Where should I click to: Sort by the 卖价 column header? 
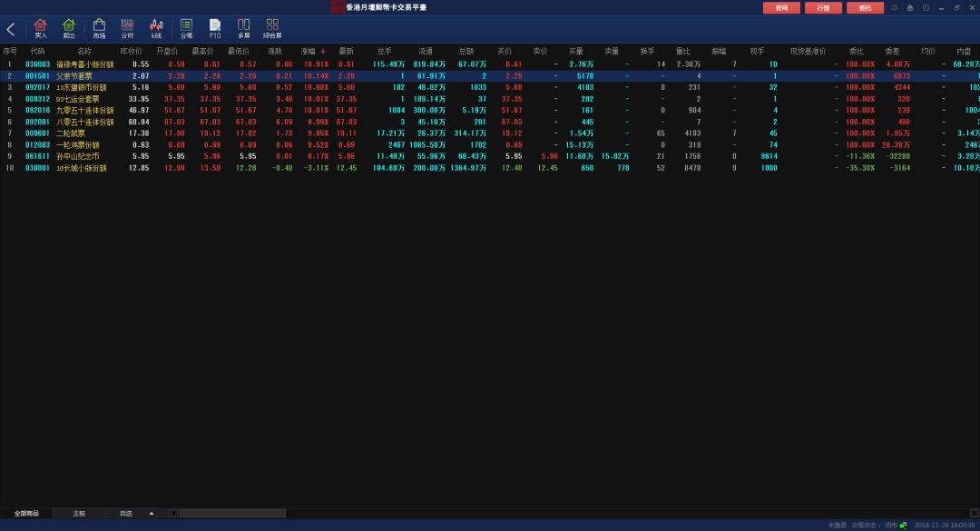[x=540, y=52]
